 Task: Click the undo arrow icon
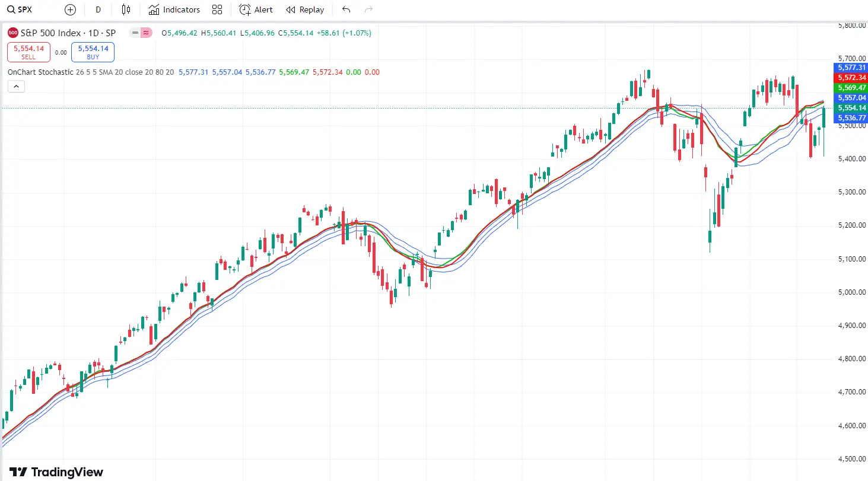(x=346, y=9)
